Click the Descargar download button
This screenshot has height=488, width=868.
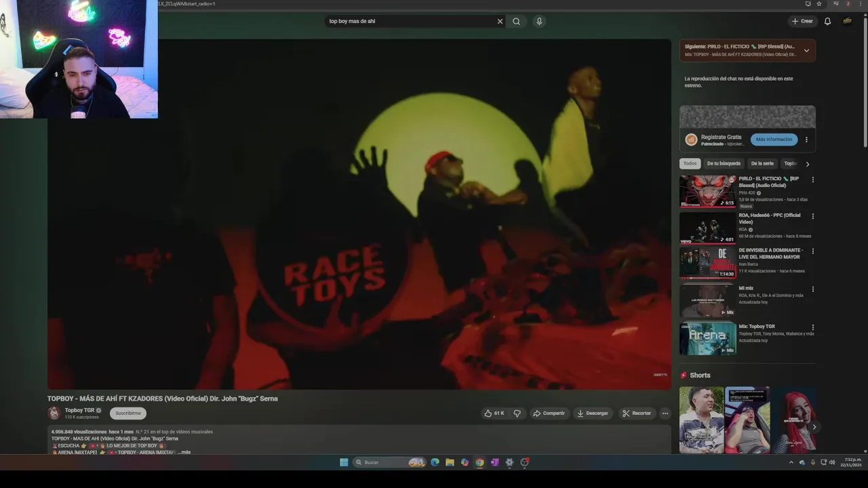tap(593, 413)
